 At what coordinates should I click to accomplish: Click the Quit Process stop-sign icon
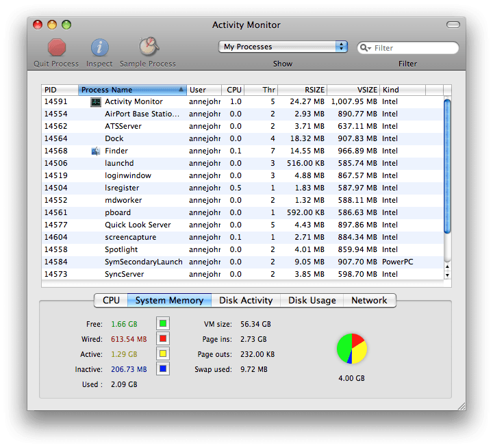(57, 47)
